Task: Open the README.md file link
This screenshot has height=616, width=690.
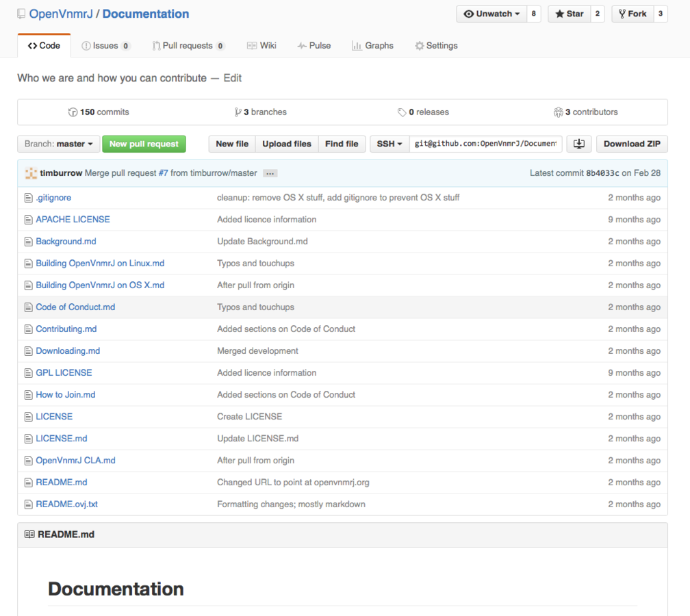Action: point(62,483)
